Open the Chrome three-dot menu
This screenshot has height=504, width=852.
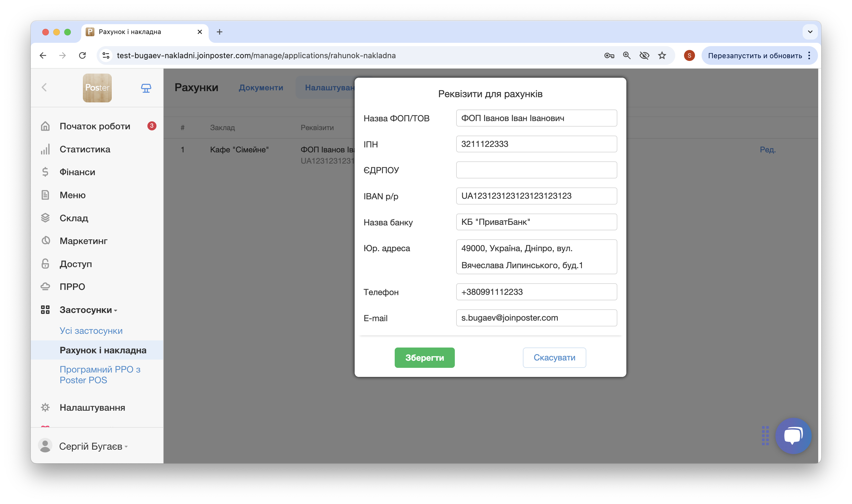coord(809,55)
